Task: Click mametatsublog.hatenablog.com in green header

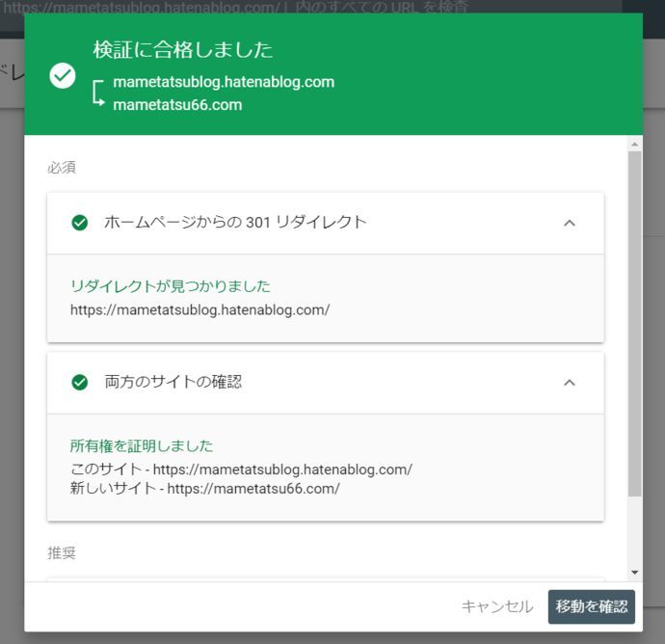Action: pos(224,82)
